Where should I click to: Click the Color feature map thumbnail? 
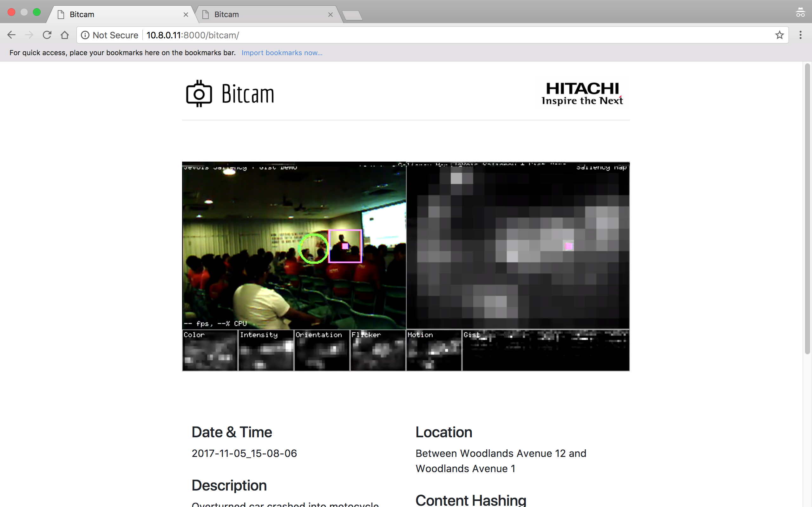pyautogui.click(x=210, y=350)
